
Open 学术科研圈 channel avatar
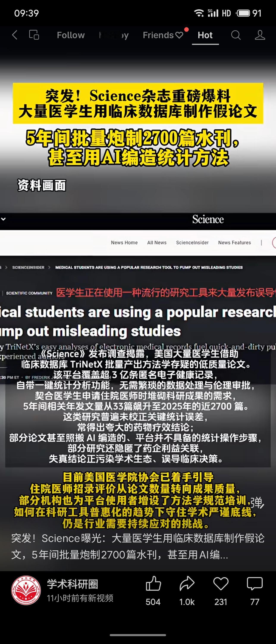[26, 590]
